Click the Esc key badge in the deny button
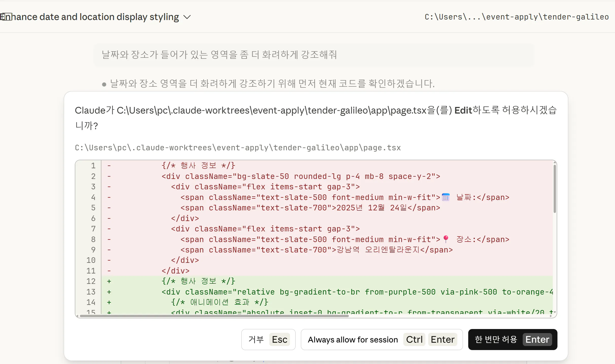615x364 pixels. pos(279,339)
